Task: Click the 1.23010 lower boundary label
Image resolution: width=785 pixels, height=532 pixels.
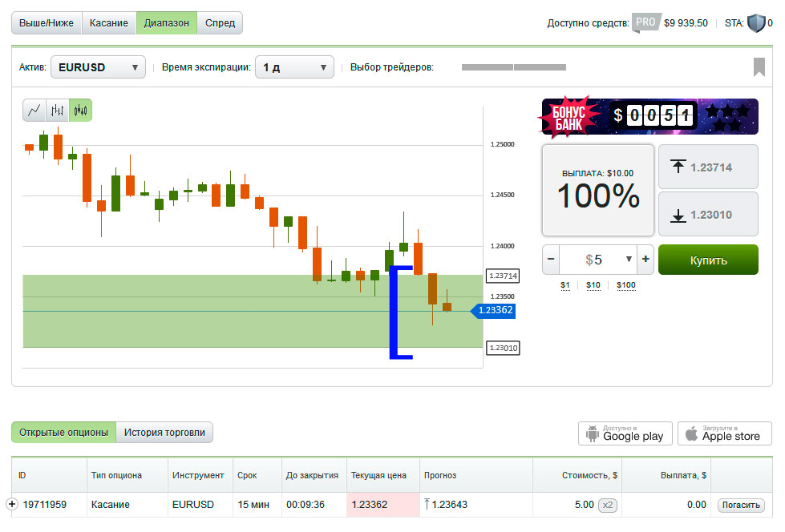Action: (503, 348)
